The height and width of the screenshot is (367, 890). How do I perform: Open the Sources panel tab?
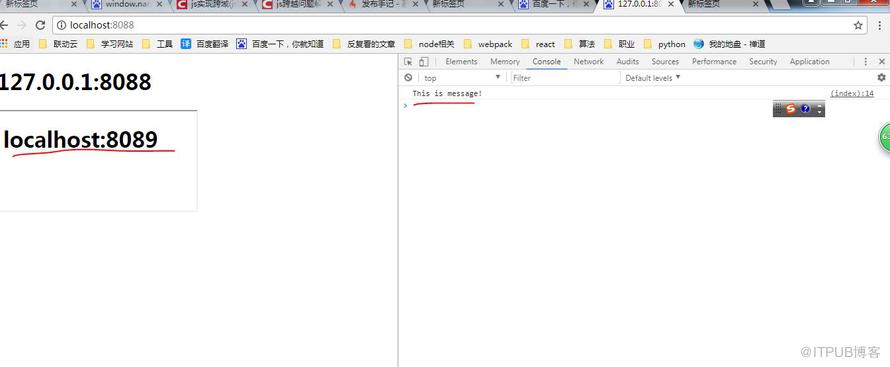point(665,62)
